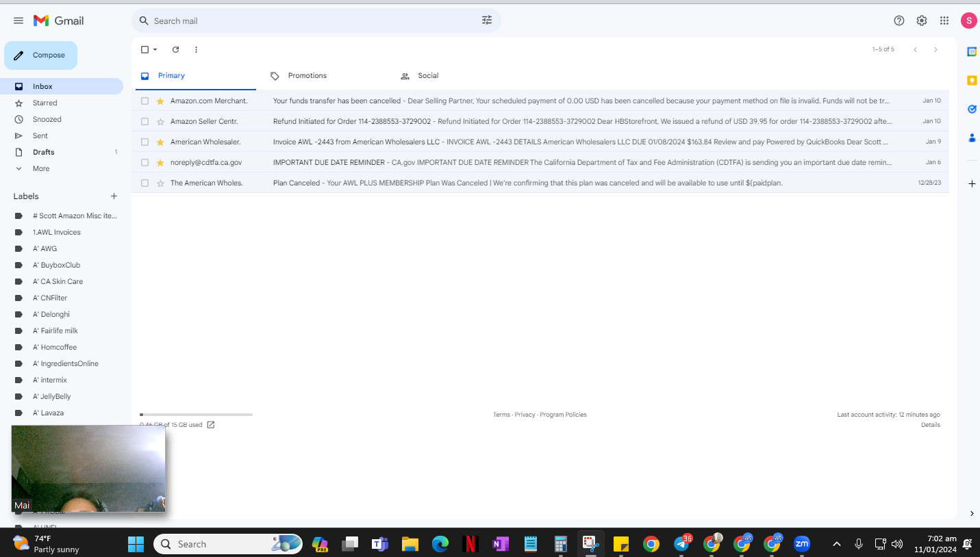Viewport: 980px width, 557px height.
Task: Click in the Search mail field
Action: (315, 21)
